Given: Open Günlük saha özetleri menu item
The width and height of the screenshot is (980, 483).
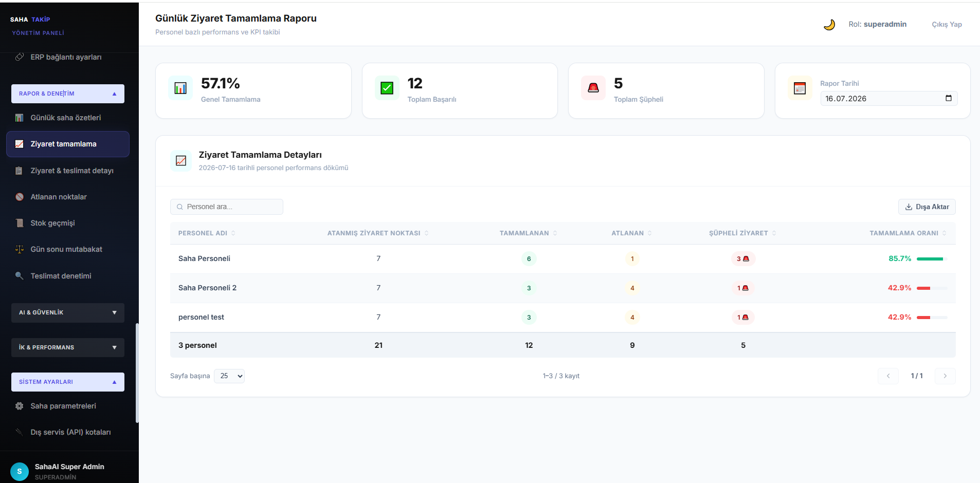Looking at the screenshot, I should click(68, 118).
